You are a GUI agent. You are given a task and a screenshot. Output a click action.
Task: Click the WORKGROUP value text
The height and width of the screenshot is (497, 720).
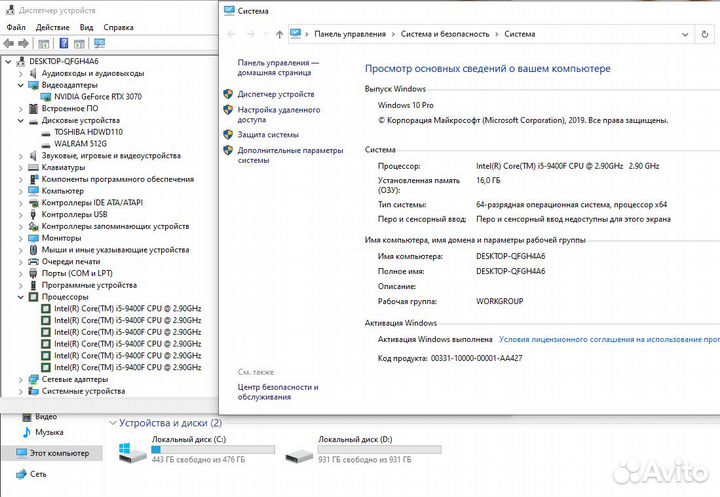500,301
